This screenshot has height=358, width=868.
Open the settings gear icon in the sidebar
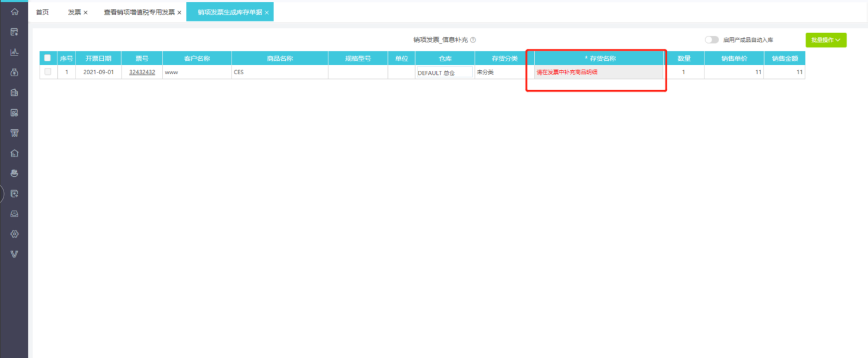click(14, 234)
